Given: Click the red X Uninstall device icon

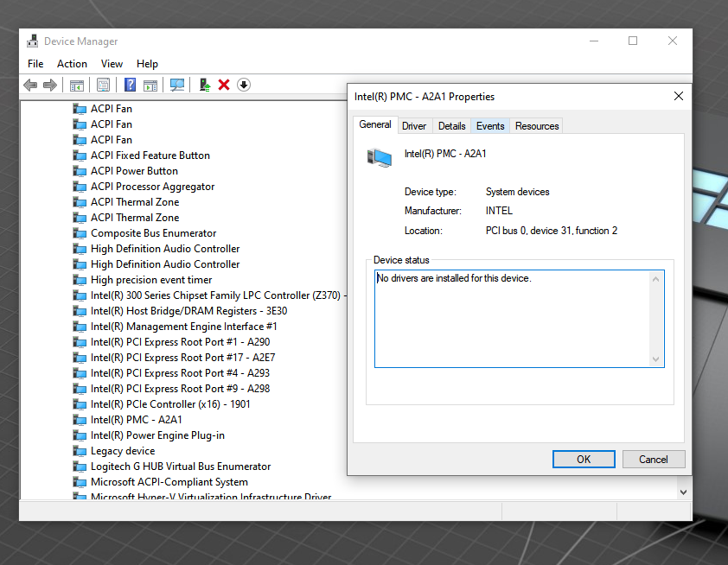Looking at the screenshot, I should point(224,85).
